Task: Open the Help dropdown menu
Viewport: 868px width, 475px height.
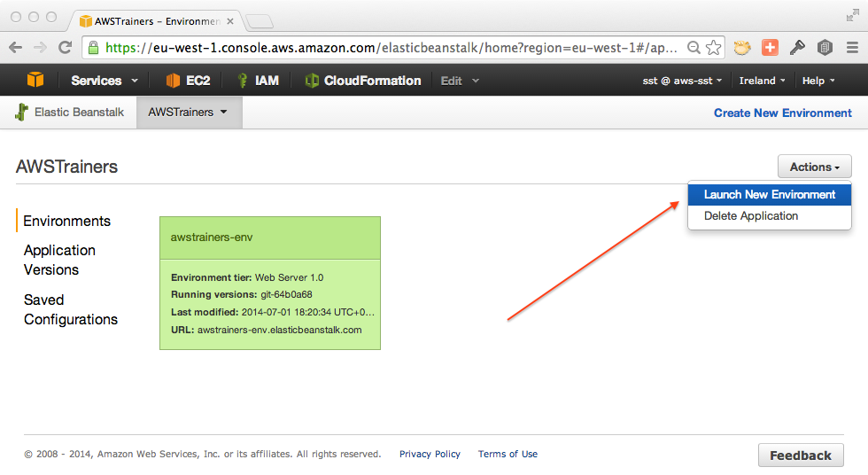Action: [x=818, y=81]
